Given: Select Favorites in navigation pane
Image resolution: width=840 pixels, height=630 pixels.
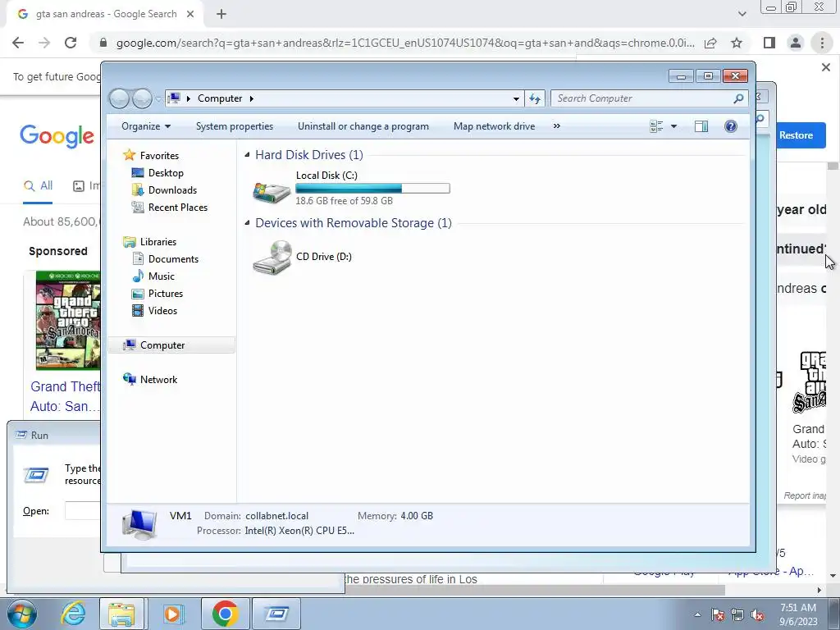Looking at the screenshot, I should (x=159, y=155).
